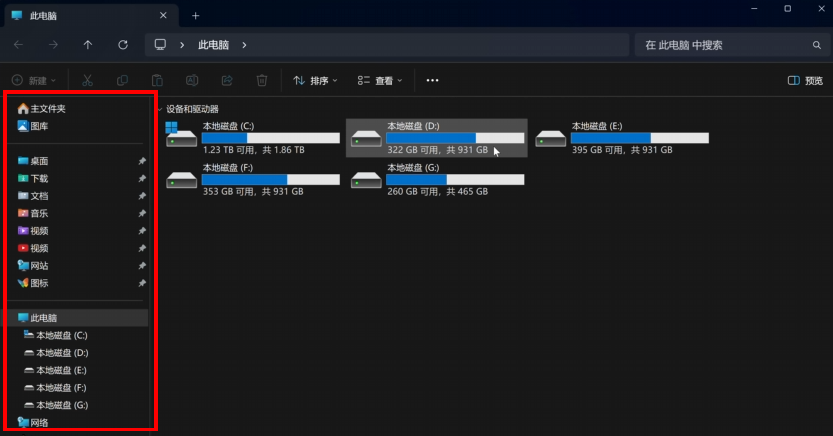The height and width of the screenshot is (436, 833).
Task: Click text 353 GB 可用, 共 931 GB
Action: coord(253,192)
